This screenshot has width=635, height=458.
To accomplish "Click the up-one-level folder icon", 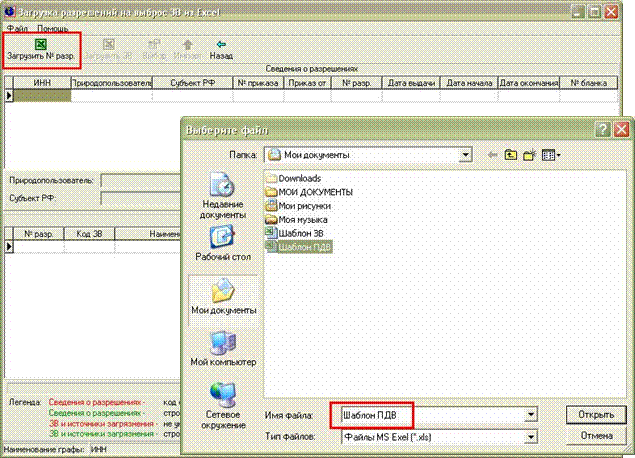I will pos(510,155).
